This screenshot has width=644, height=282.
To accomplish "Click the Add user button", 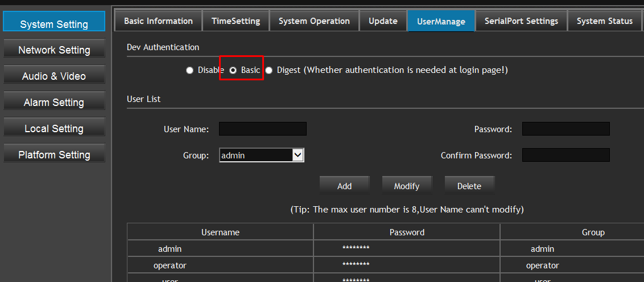I will coord(344,186).
